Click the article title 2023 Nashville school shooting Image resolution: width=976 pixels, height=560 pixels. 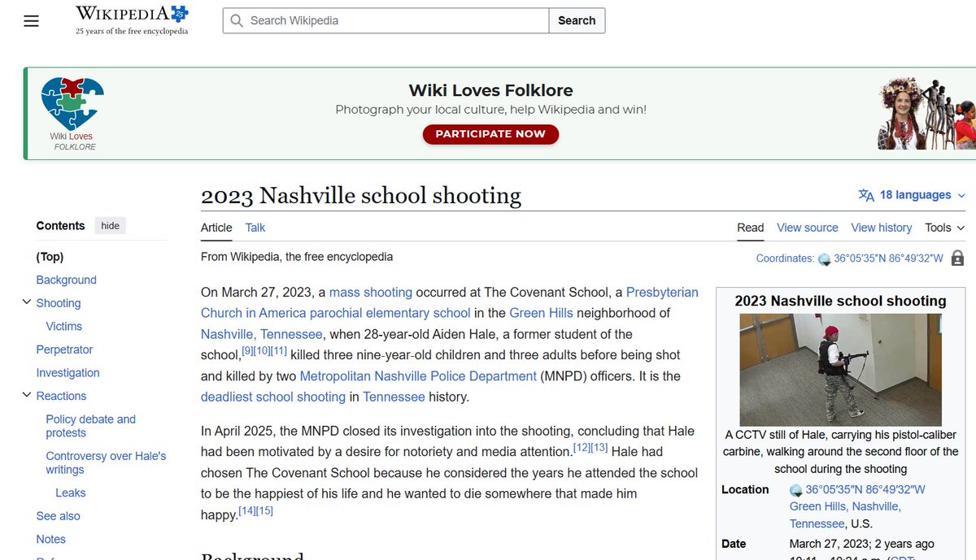click(x=361, y=196)
